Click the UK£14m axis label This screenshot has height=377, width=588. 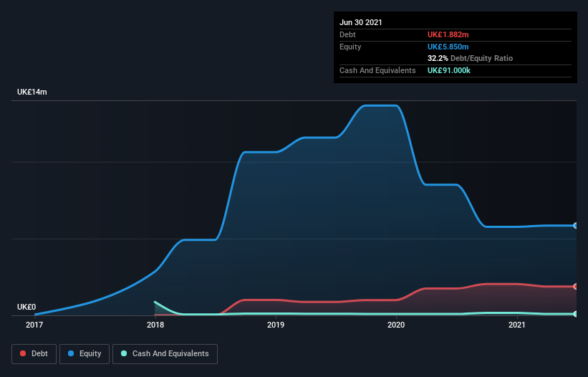pos(32,92)
